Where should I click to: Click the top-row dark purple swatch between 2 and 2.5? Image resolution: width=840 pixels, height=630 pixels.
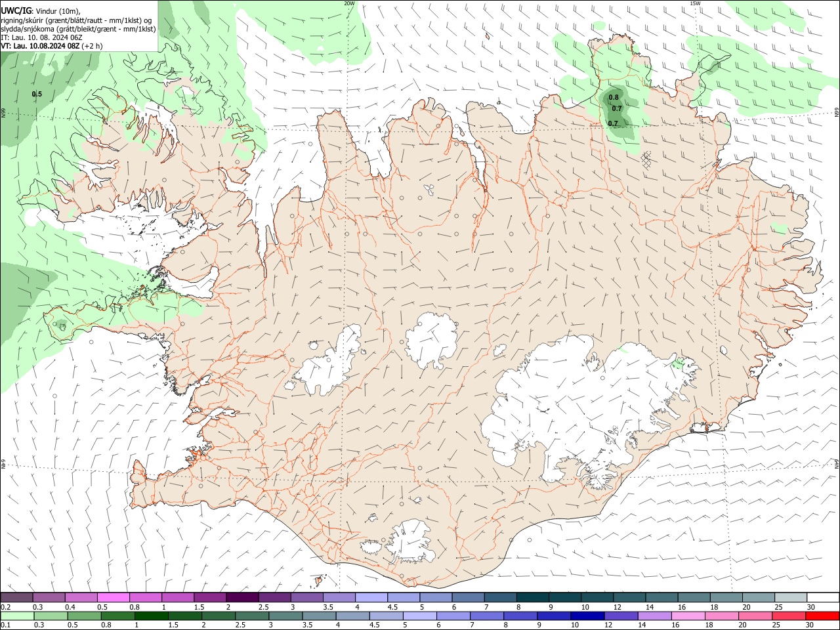tap(241, 597)
